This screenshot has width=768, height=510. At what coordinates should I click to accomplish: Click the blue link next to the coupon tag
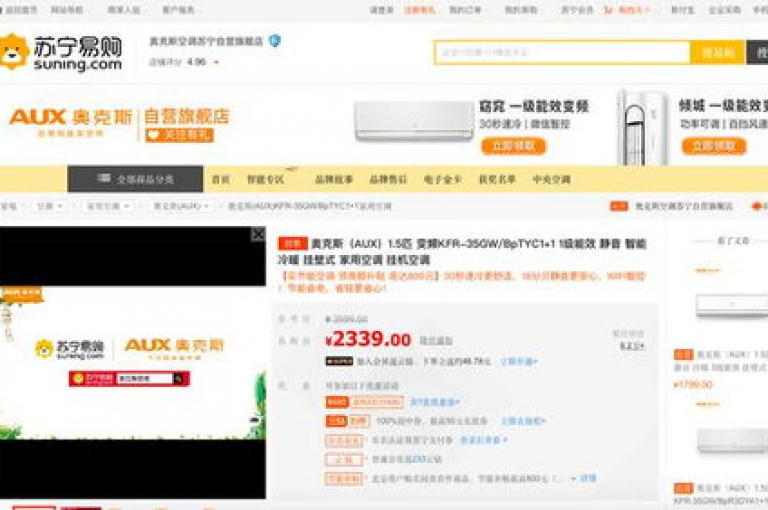pyautogui.click(x=434, y=402)
